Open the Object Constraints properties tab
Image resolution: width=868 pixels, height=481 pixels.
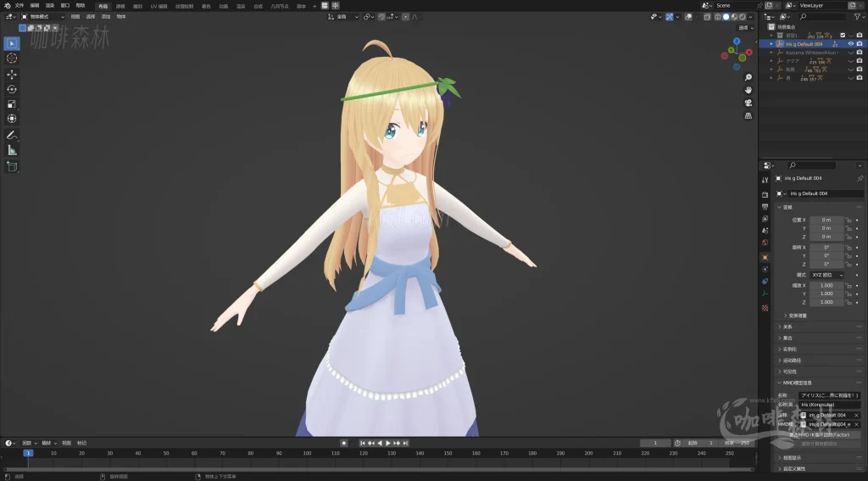[x=765, y=282]
